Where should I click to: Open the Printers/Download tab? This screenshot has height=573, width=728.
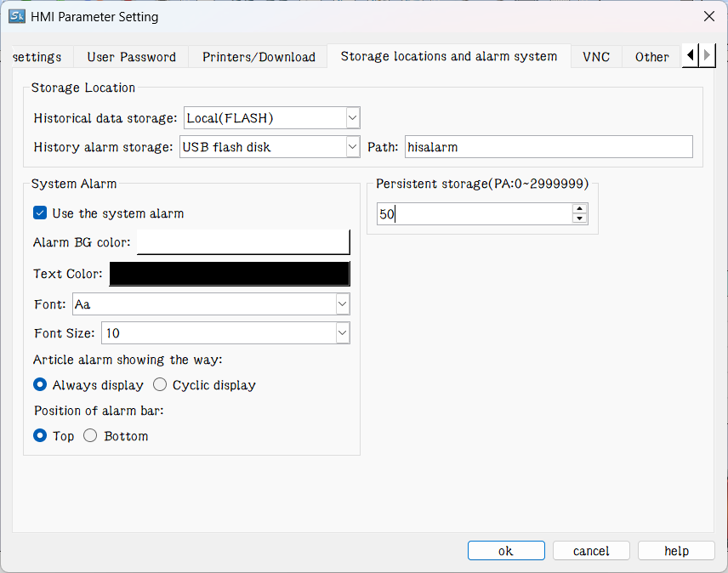(259, 57)
